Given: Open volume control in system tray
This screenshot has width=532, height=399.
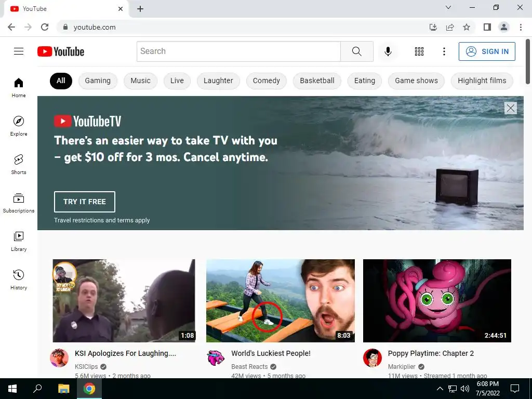Looking at the screenshot, I should pyautogui.click(x=465, y=389).
